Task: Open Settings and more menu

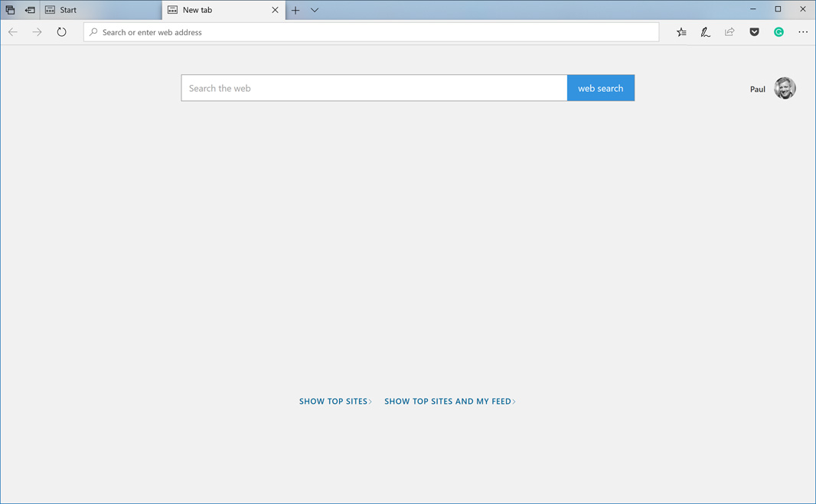Action: click(x=803, y=32)
